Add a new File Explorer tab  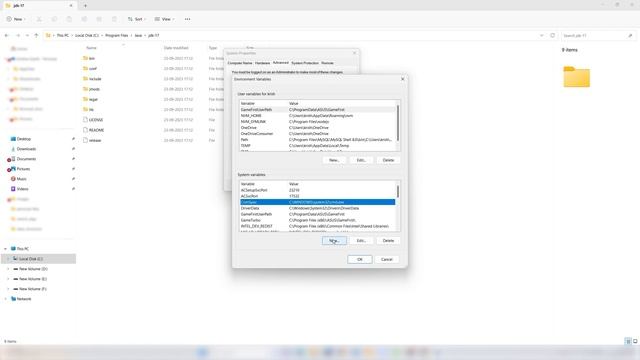pyautogui.click(x=85, y=6)
